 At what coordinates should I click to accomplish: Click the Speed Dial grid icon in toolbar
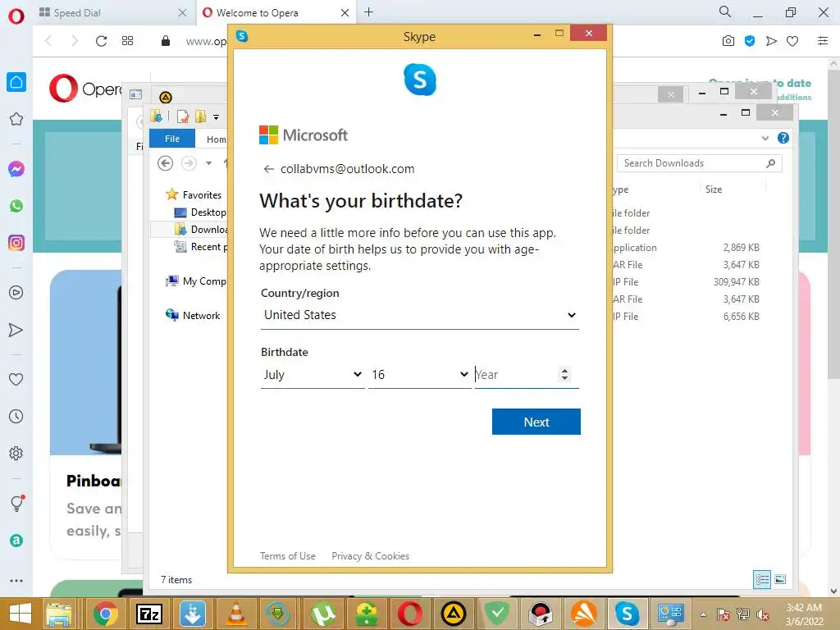coord(127,41)
